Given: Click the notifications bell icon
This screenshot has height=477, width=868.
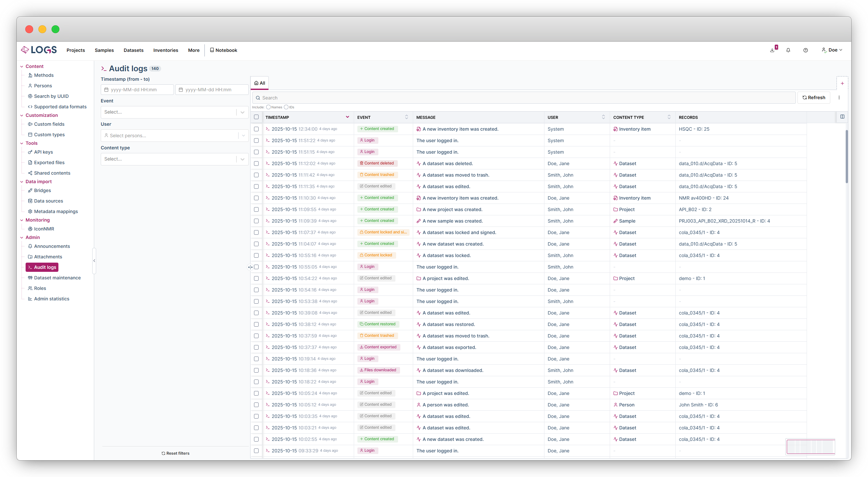Looking at the screenshot, I should (x=788, y=50).
